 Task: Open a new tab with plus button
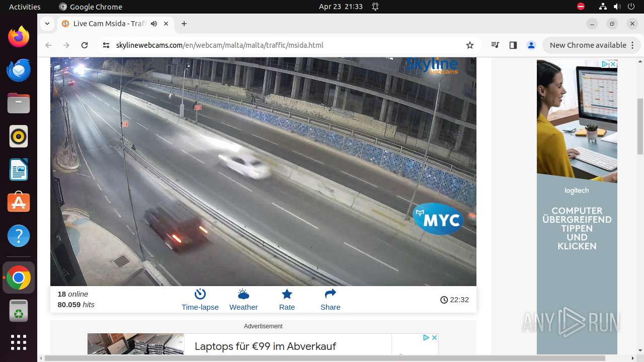[x=184, y=24]
